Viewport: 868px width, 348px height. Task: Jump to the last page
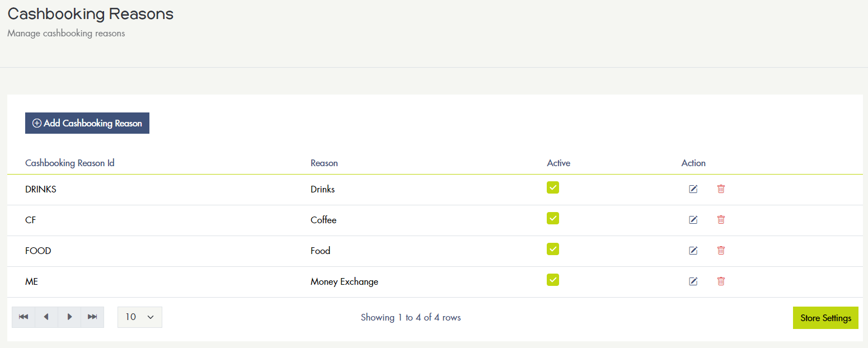point(92,317)
